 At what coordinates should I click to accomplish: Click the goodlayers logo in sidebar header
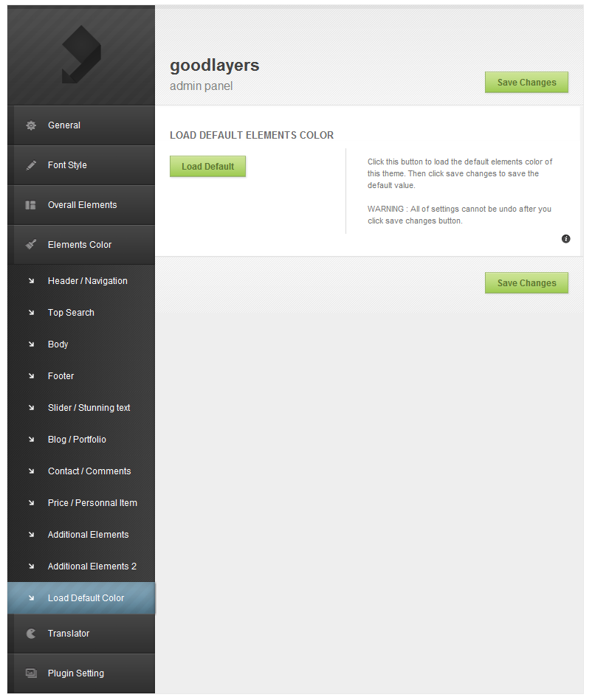[x=81, y=55]
